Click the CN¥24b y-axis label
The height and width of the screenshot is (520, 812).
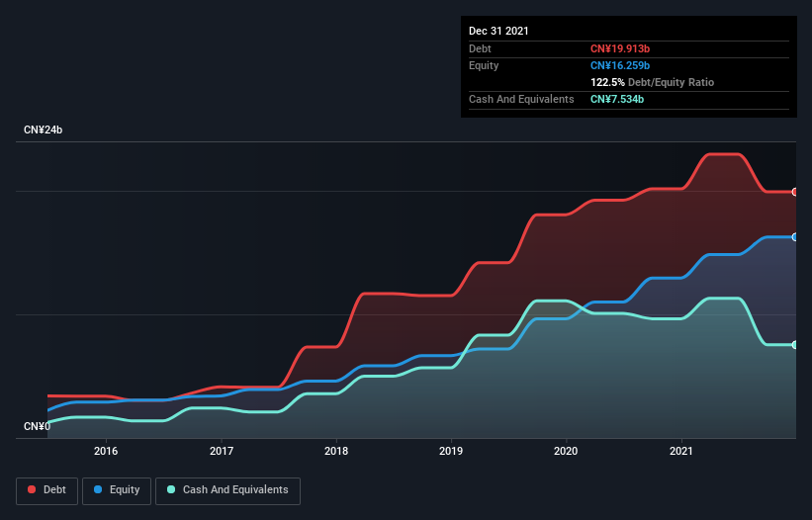click(43, 130)
